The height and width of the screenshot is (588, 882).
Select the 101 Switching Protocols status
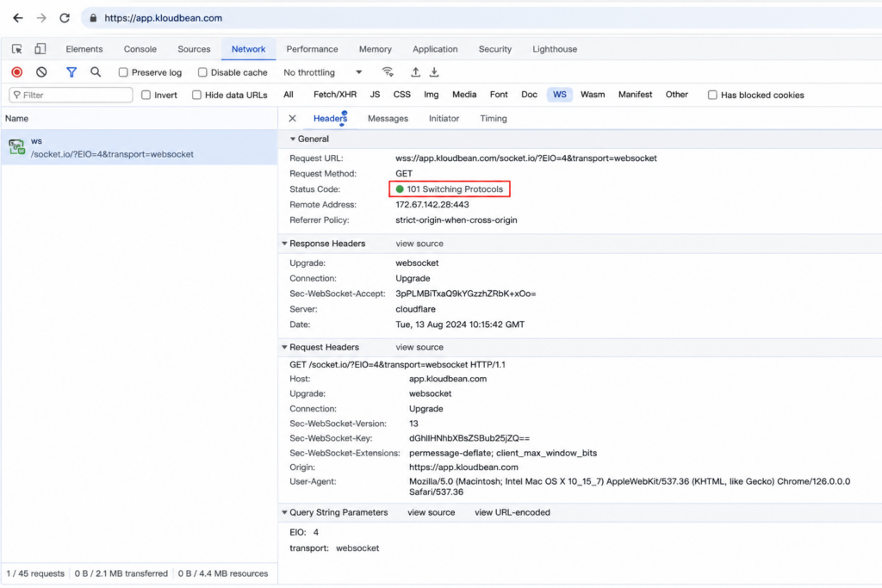tap(455, 189)
